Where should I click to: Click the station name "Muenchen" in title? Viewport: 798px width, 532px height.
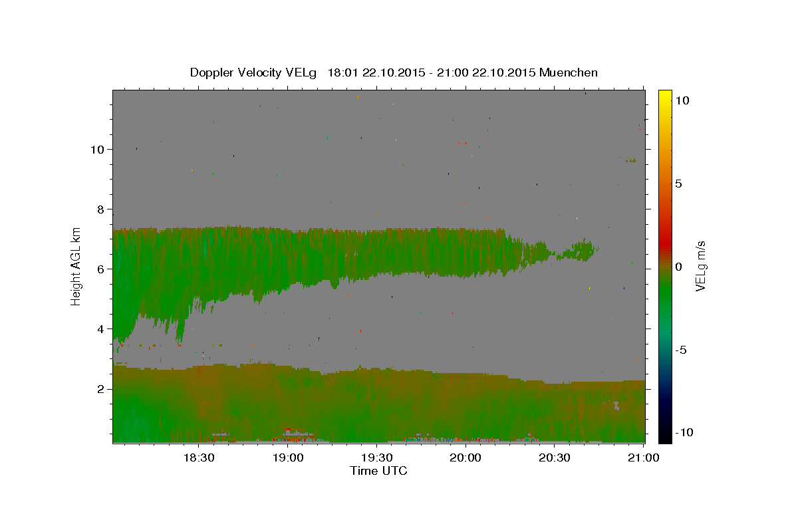coord(569,72)
